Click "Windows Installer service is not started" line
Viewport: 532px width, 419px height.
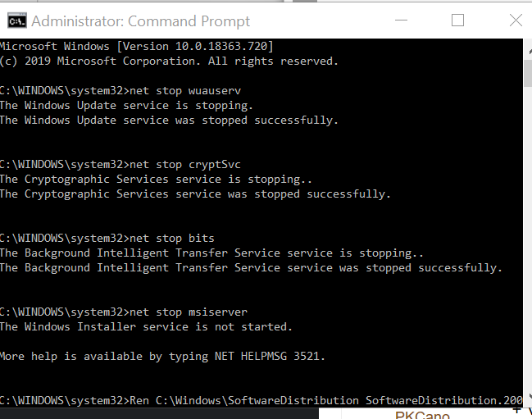click(x=146, y=326)
